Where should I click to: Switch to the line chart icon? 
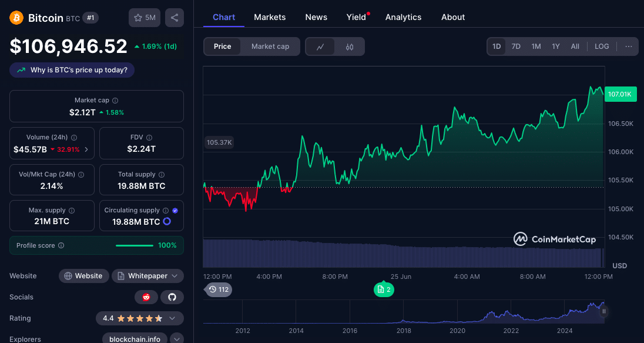tap(320, 46)
